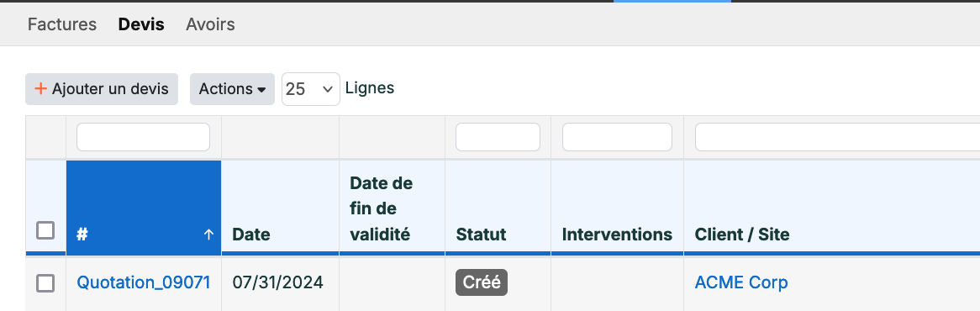Click the orange plus icon to add a quote
Image resolution: width=980 pixels, height=311 pixels.
point(40,89)
